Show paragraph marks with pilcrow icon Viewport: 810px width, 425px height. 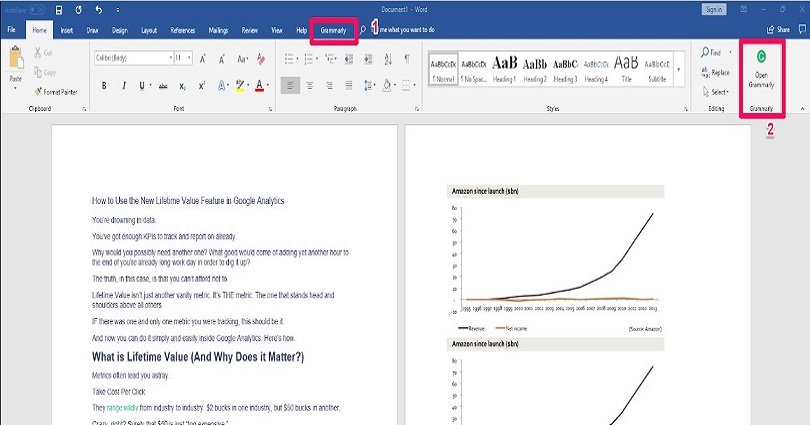pyautogui.click(x=407, y=59)
